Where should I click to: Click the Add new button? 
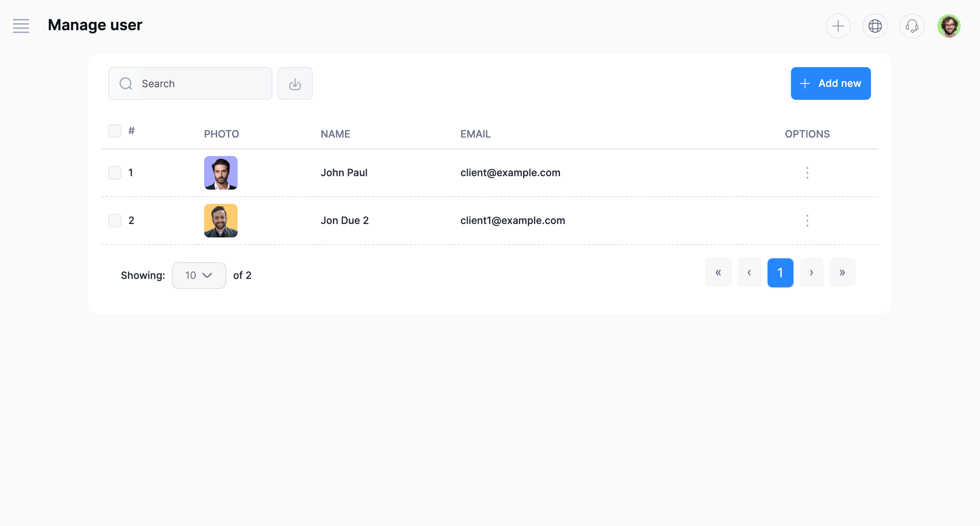click(830, 83)
